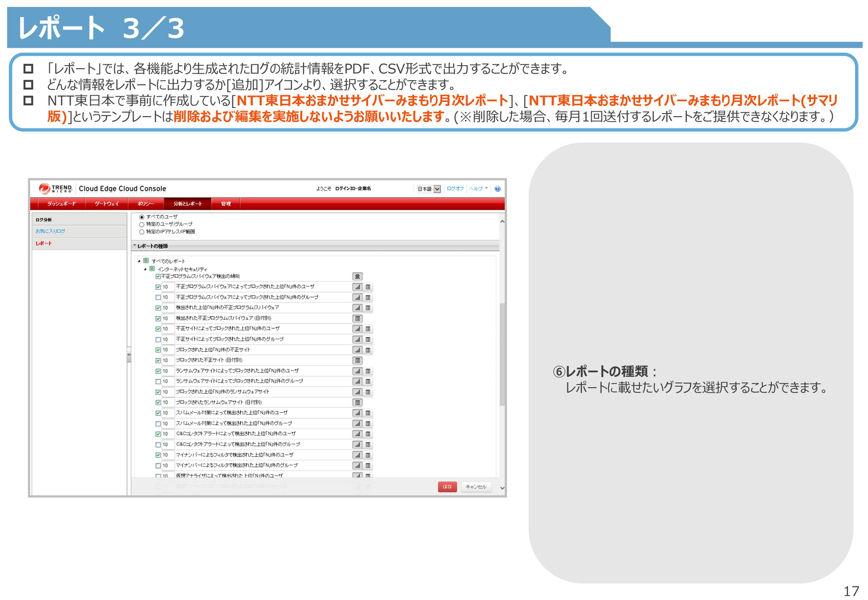Toggle the インターネットセキュリティ checkbox
Image resolution: width=868 pixels, height=600 pixels.
click(152, 269)
